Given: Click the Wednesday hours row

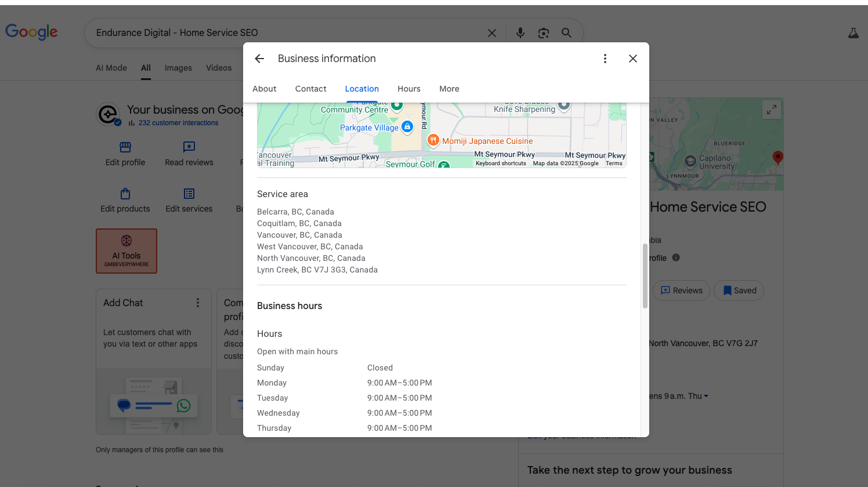Looking at the screenshot, I should coord(442,413).
